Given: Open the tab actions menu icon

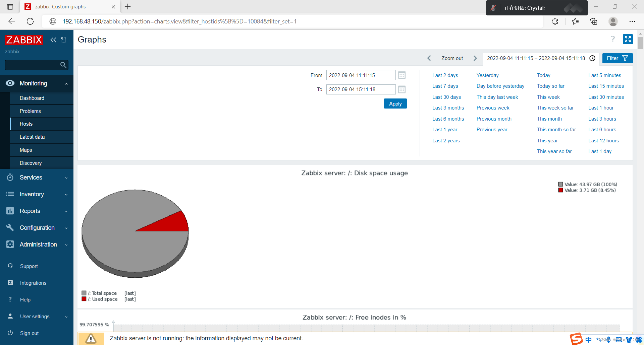Looking at the screenshot, I should tap(10, 6).
